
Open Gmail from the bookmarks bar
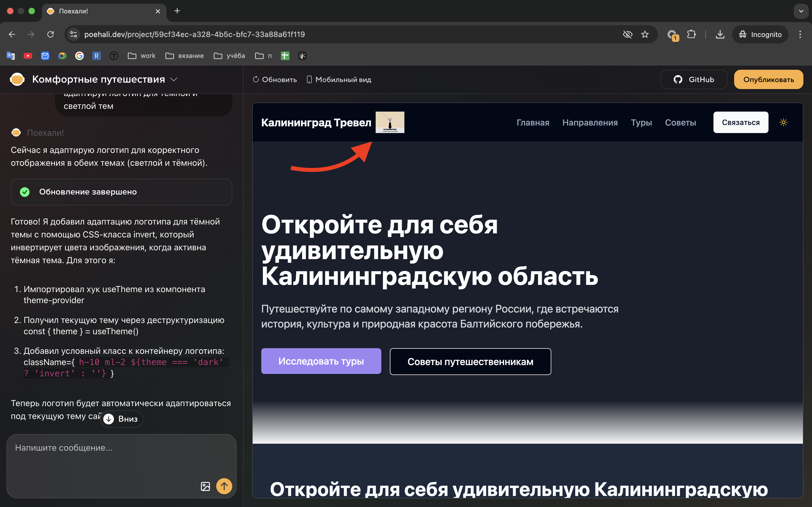tap(45, 56)
